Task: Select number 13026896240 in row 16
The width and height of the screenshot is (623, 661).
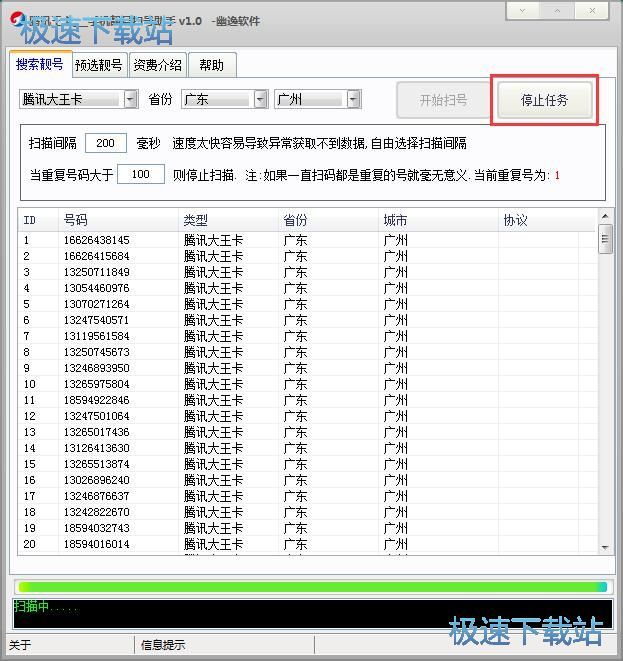Action: click(x=97, y=480)
